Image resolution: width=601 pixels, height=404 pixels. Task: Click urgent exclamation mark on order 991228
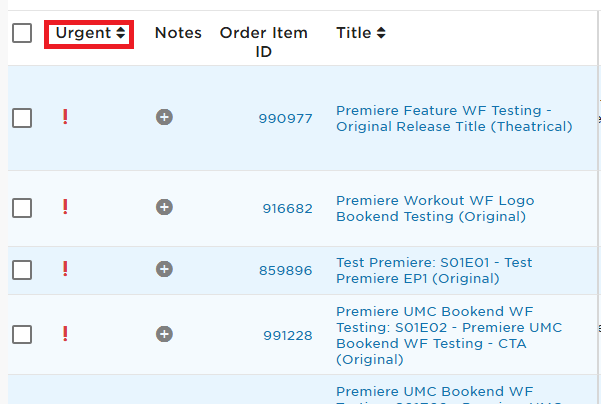coord(65,334)
